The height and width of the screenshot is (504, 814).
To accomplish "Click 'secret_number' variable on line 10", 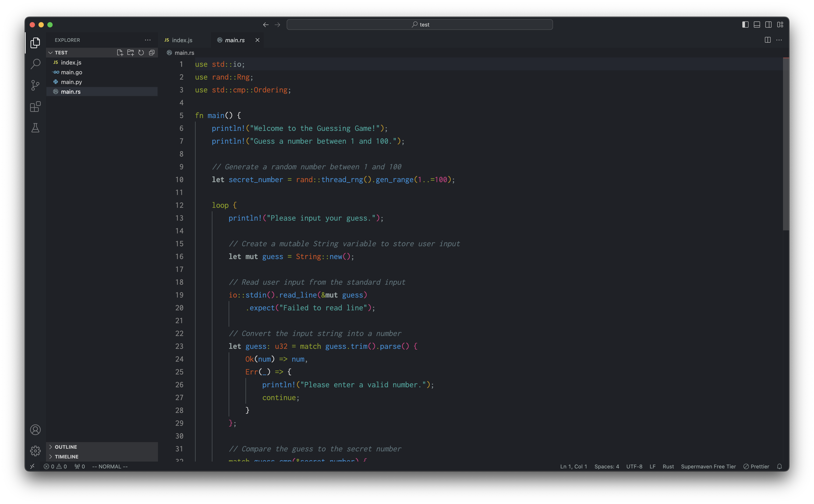I will point(256,180).
